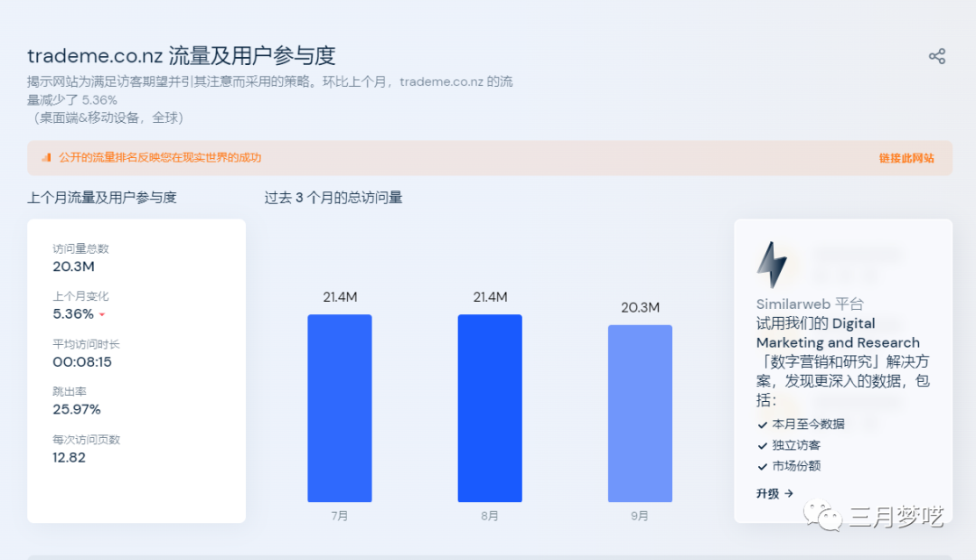Image resolution: width=976 pixels, height=560 pixels.
Task: Click the 每次访问页数 label
Action: click(87, 439)
